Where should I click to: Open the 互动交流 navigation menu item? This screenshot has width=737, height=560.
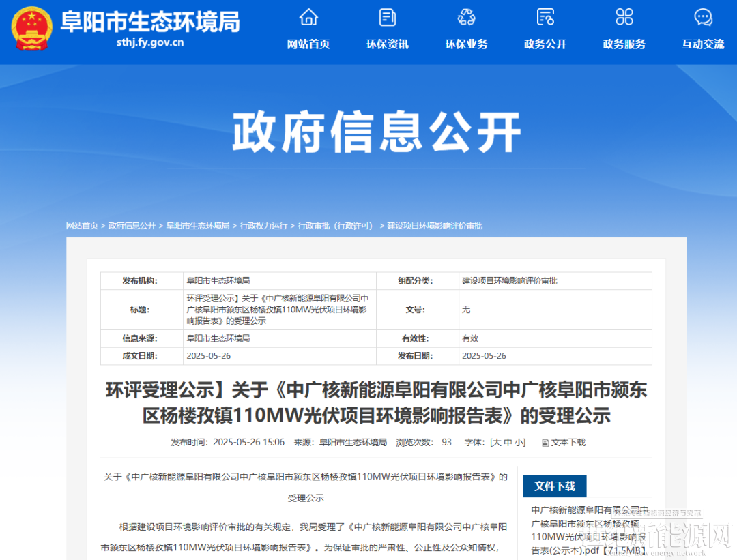pyautogui.click(x=703, y=44)
